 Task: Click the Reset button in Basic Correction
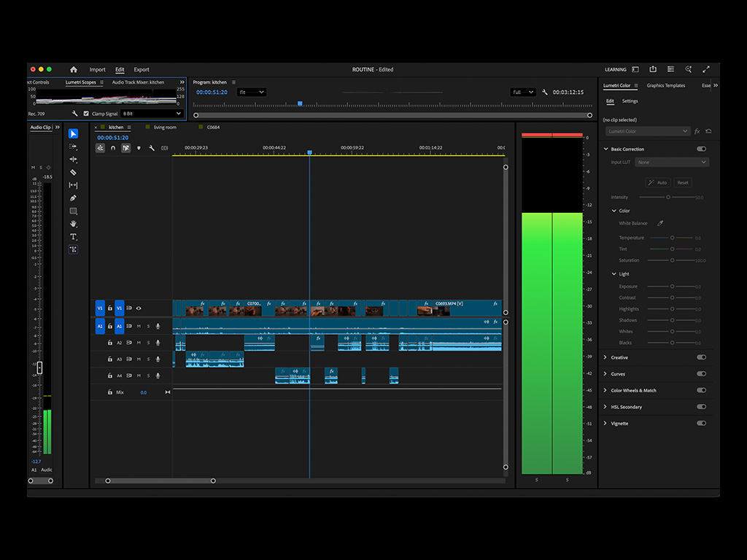click(683, 182)
